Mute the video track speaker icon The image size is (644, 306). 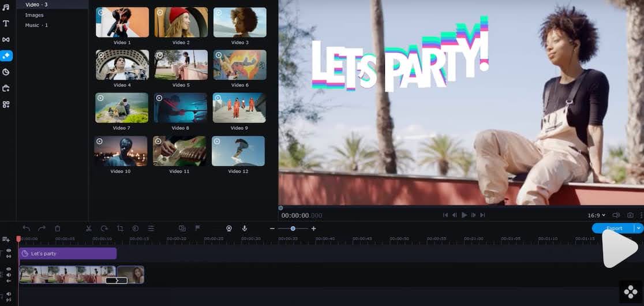pos(9,275)
